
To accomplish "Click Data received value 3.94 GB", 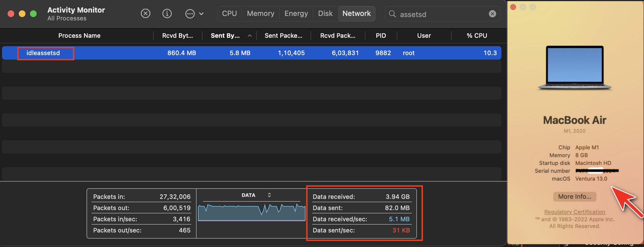I will click(398, 197).
